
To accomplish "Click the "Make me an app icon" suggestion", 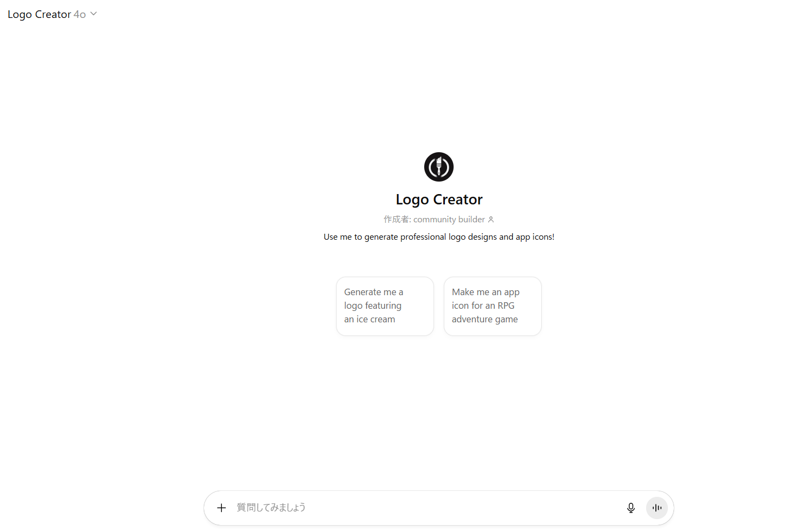I will tap(486, 299).
